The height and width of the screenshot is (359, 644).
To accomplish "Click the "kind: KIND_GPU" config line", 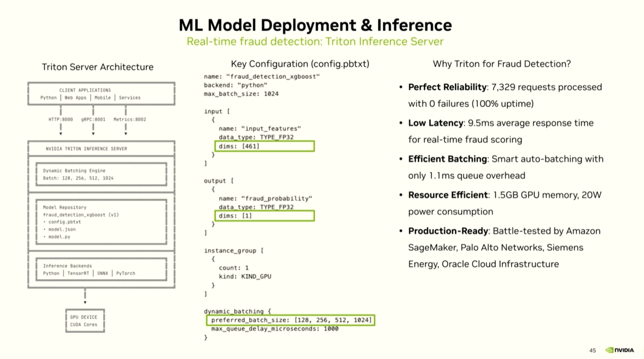I will (245, 276).
